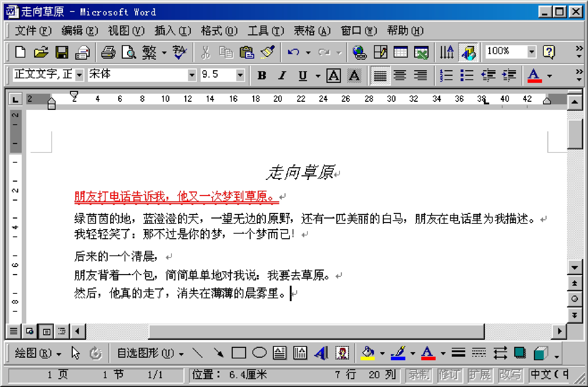Toggle Italic formatting
The height and width of the screenshot is (387, 588).
[282, 75]
